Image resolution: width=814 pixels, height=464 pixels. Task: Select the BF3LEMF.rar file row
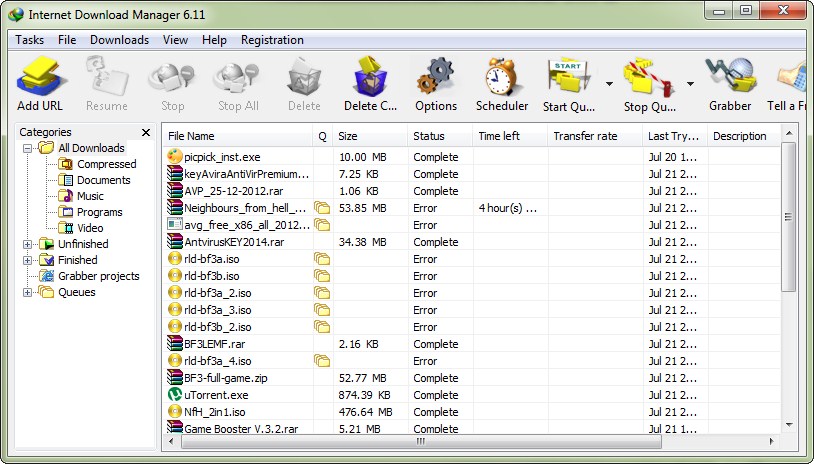pos(471,344)
